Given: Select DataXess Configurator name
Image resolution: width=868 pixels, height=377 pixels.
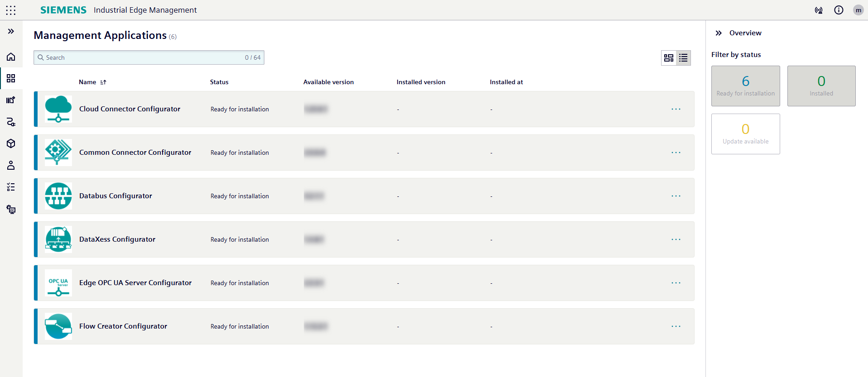Looking at the screenshot, I should pos(117,239).
